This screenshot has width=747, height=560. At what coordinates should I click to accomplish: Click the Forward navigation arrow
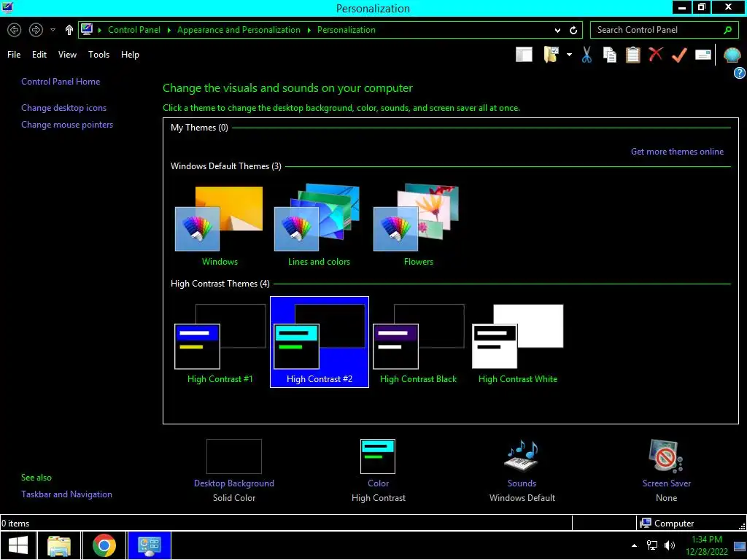tap(36, 30)
